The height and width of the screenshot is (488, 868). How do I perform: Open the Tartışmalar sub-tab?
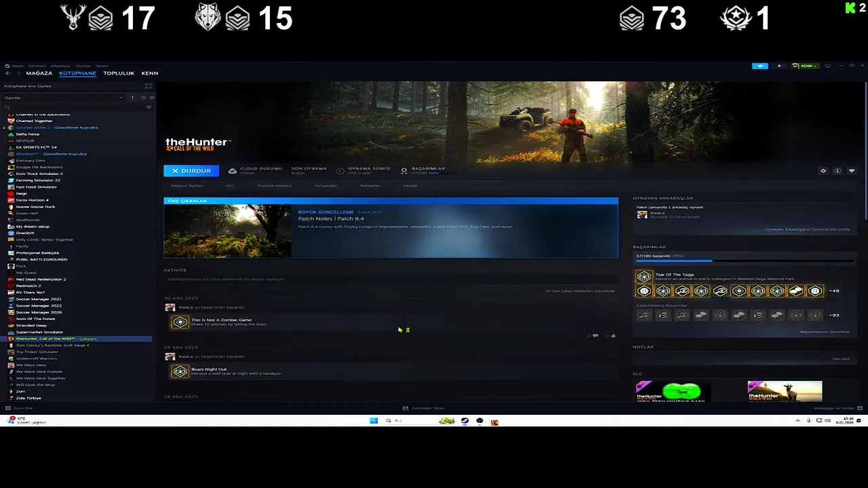325,186
